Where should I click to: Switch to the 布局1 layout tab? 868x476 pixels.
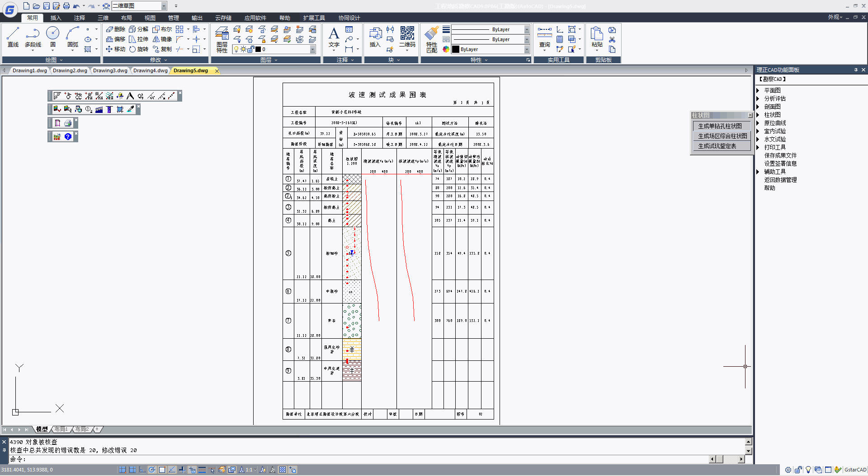point(61,429)
